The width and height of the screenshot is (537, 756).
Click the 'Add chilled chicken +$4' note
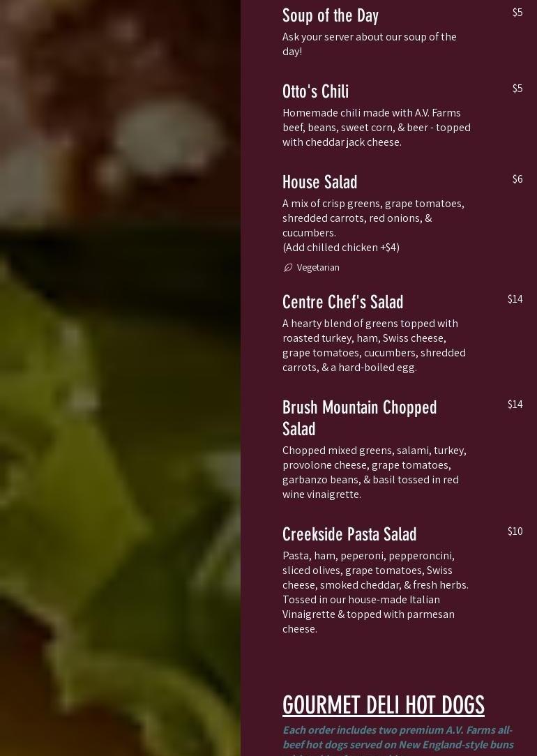pyautogui.click(x=341, y=248)
